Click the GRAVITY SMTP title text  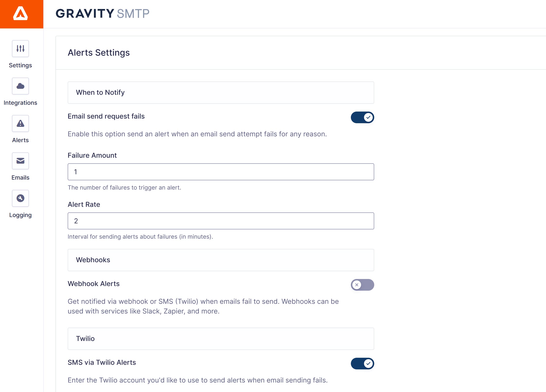[x=102, y=14]
